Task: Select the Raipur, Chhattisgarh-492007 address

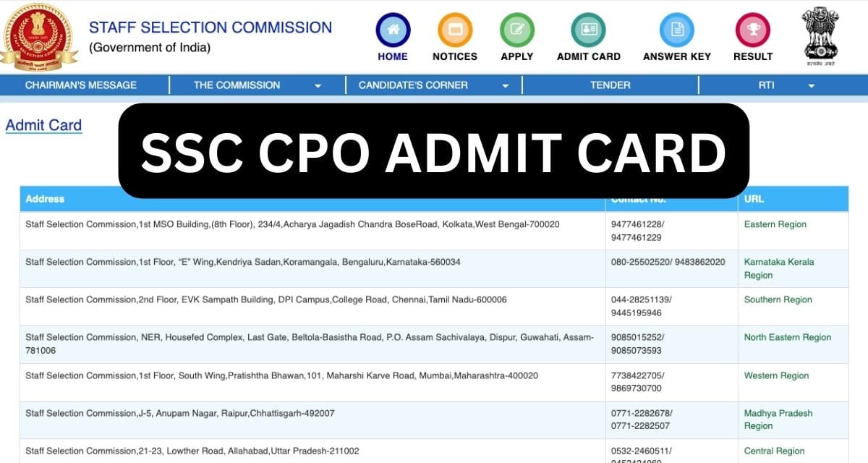Action: pos(180,413)
